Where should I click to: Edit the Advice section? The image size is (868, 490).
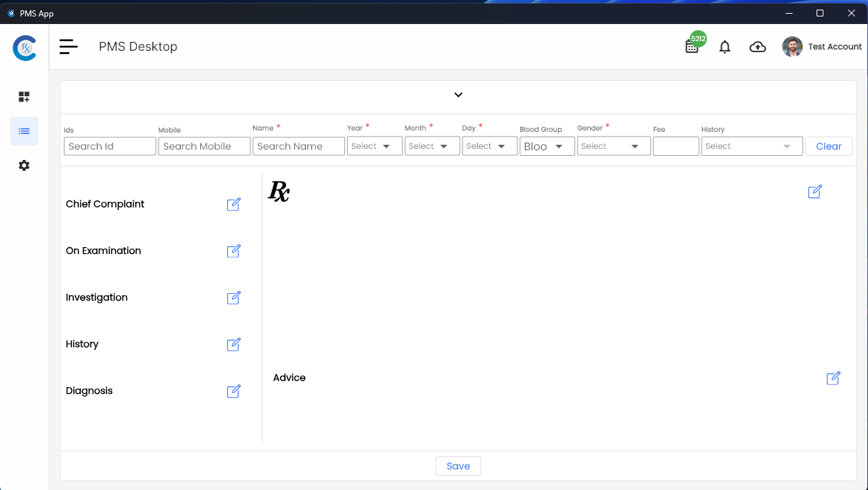(833, 378)
